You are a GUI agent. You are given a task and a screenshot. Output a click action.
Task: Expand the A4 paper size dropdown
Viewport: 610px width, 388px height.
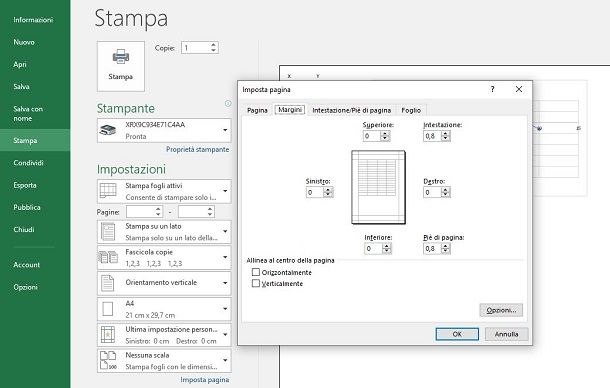pos(225,309)
